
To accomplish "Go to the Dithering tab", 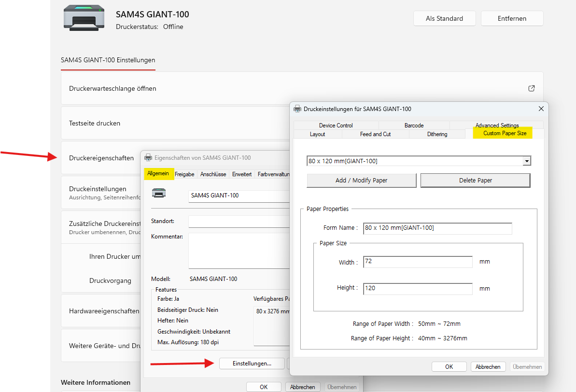I will [x=437, y=134].
